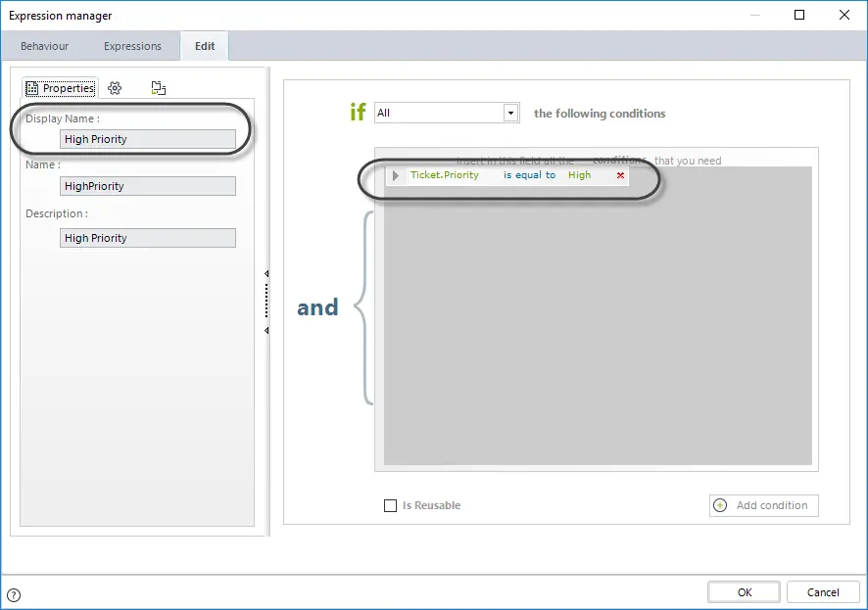
Task: Switch to the Behaviour tab
Action: coord(45,46)
